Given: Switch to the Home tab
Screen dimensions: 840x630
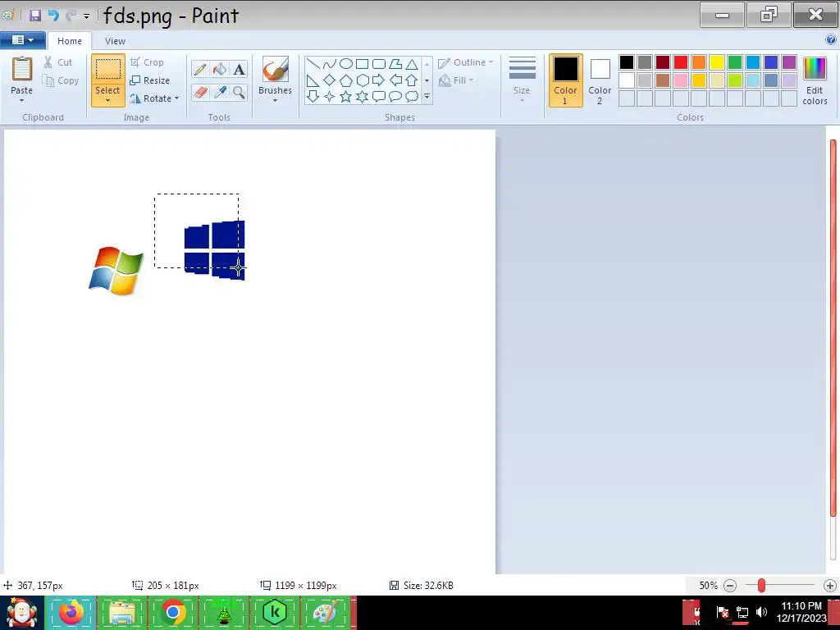Looking at the screenshot, I should tap(70, 41).
